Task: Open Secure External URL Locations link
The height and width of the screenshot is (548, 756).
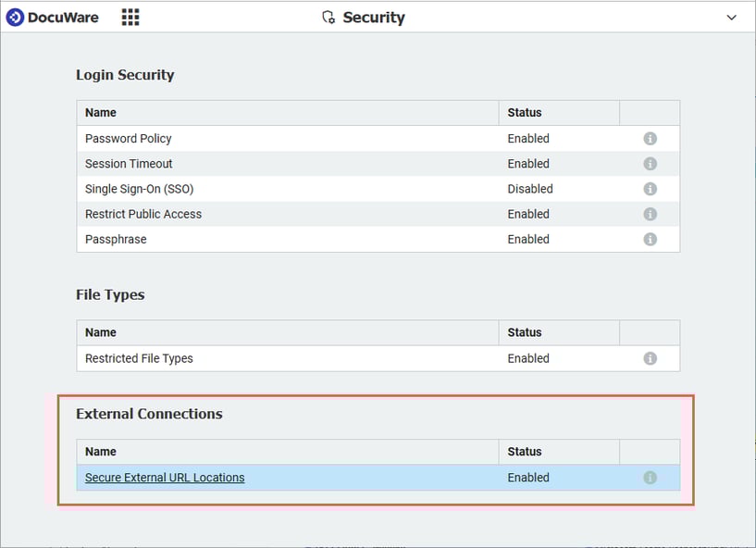Action: [165, 478]
